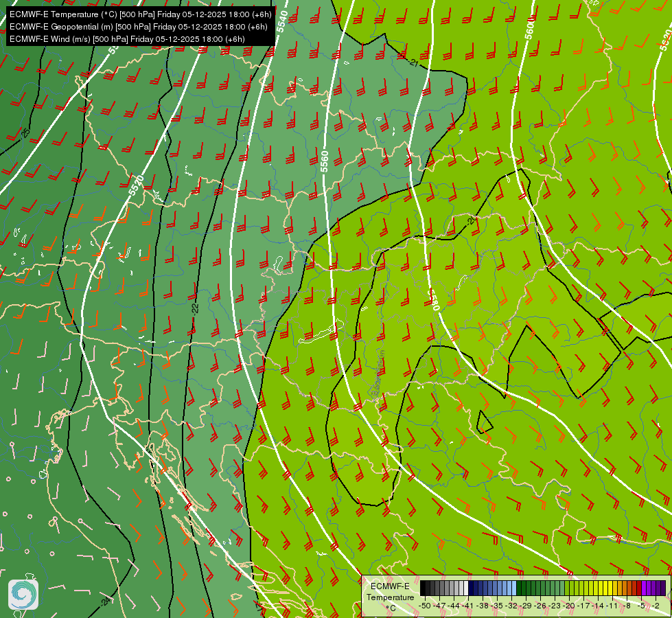This screenshot has height=618, width=672.
Task: Click the 5540 geopotential contour label
Action: coord(282,21)
